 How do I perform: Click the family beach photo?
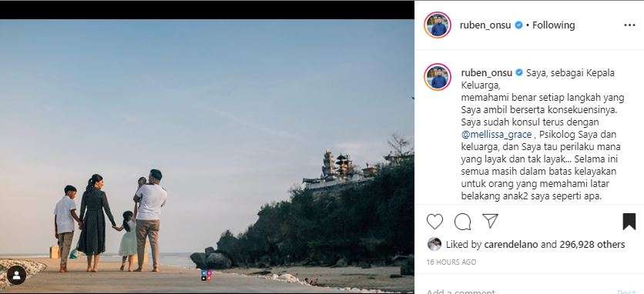tap(206, 156)
